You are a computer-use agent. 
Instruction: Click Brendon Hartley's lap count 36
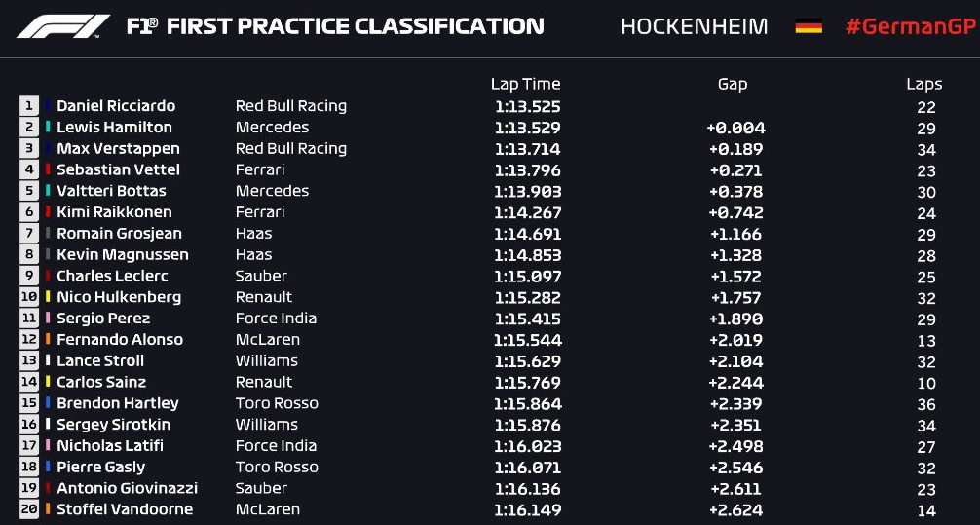(x=926, y=404)
